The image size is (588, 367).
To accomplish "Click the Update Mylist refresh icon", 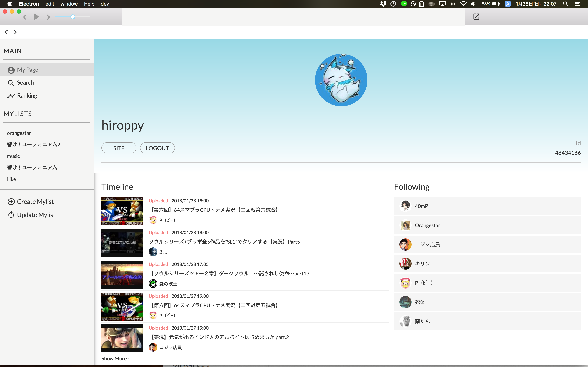I will click(11, 215).
